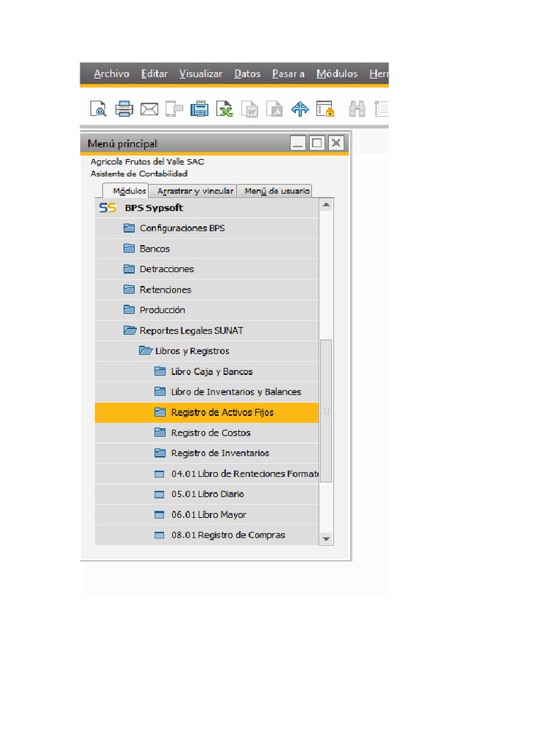560x747 pixels.
Task: Click the Print icon
Action: pos(124,109)
